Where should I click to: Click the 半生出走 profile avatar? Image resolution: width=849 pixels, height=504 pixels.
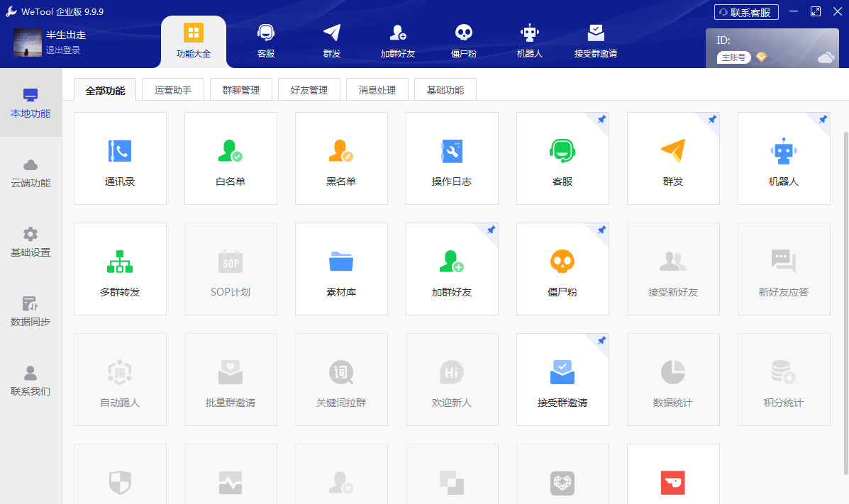click(26, 43)
